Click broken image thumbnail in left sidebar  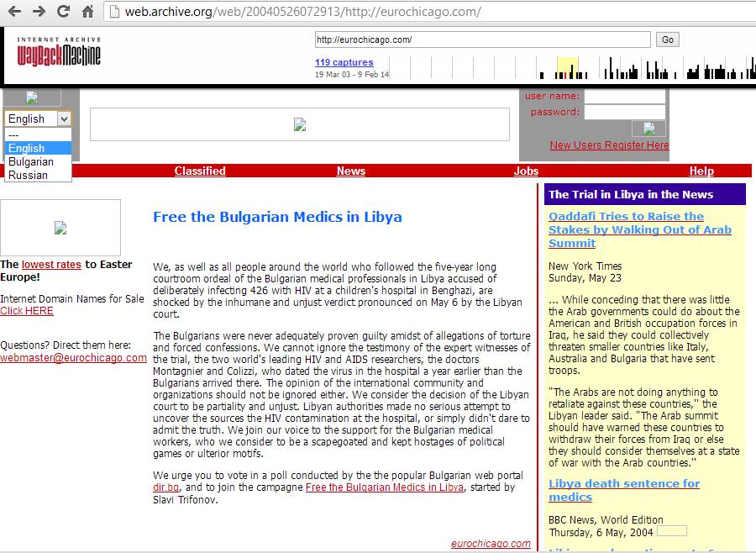(x=60, y=228)
